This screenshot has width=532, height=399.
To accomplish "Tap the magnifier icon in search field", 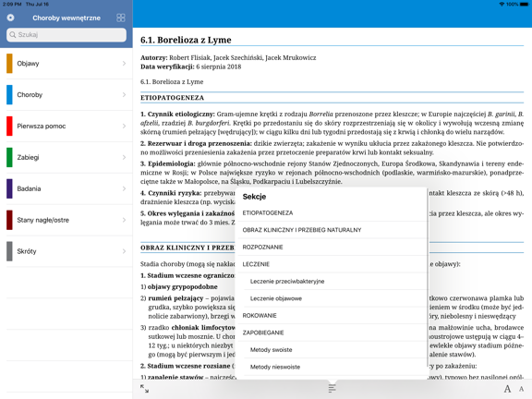I will click(x=13, y=34).
